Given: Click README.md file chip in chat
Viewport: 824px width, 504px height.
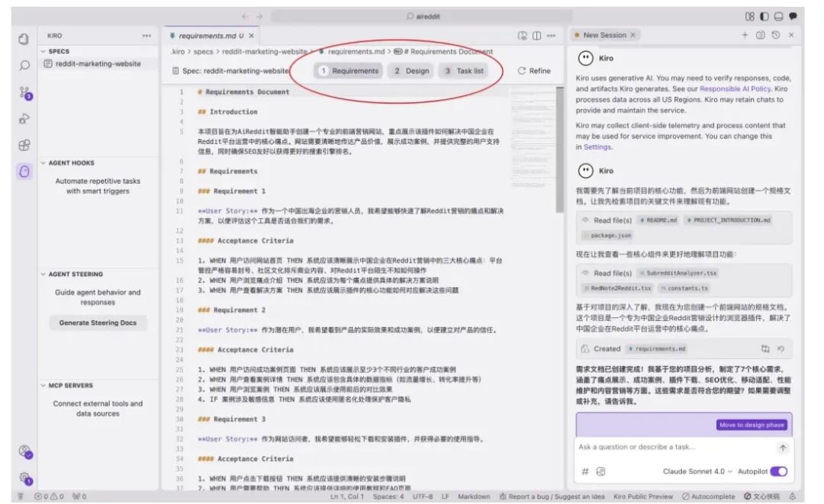Looking at the screenshot, I should click(x=658, y=220).
